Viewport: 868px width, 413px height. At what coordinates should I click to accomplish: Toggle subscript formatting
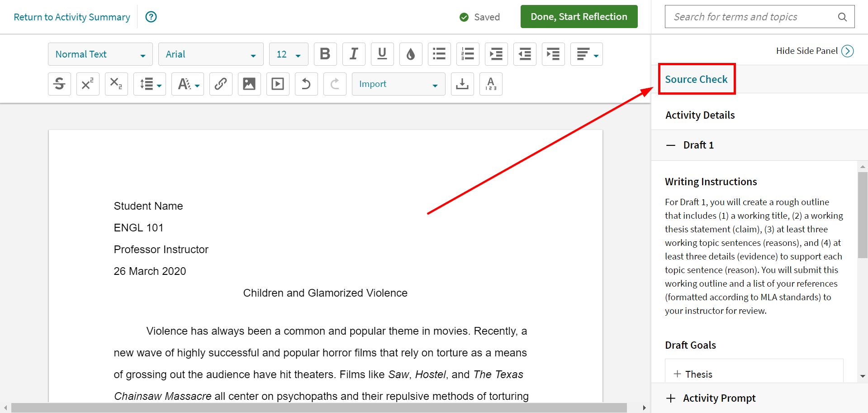coord(116,84)
